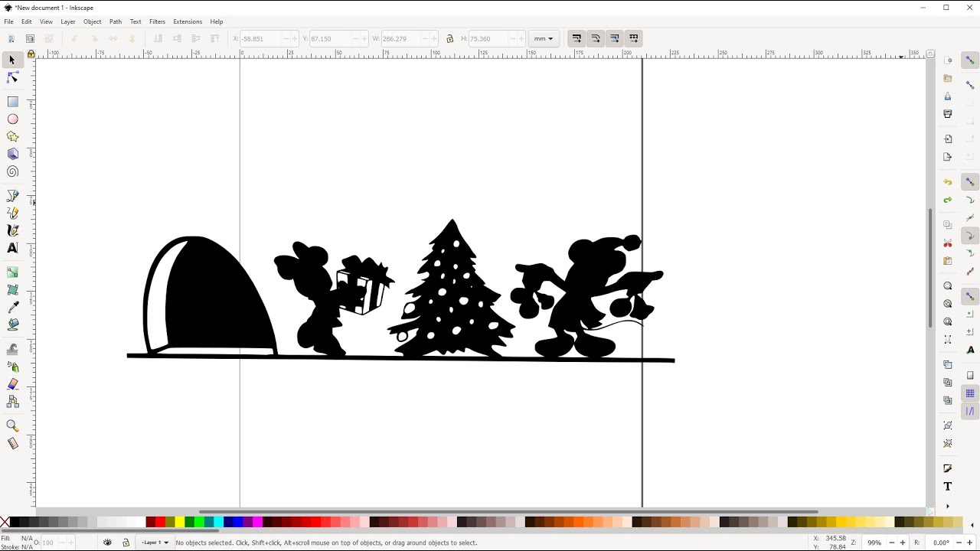Select the Spray tool
This screenshot has width=980, height=551.
click(x=12, y=367)
